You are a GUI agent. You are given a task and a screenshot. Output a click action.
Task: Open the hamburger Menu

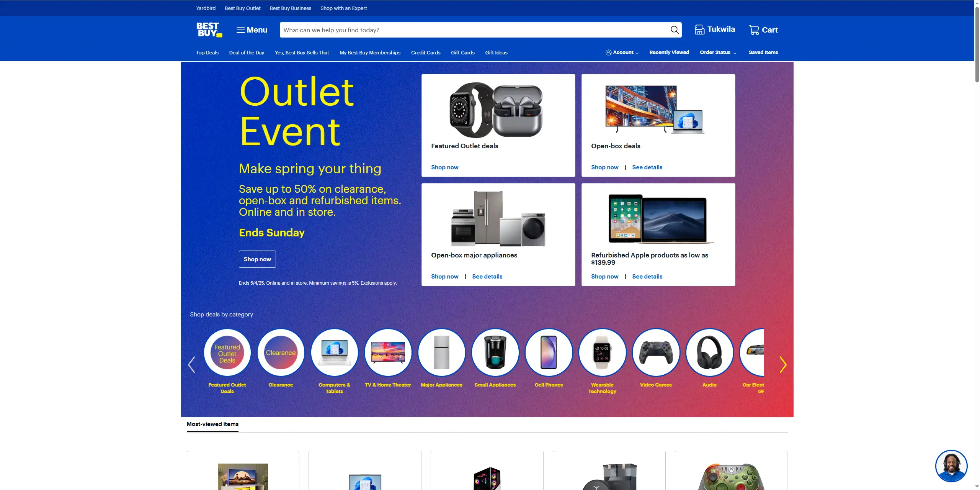252,30
